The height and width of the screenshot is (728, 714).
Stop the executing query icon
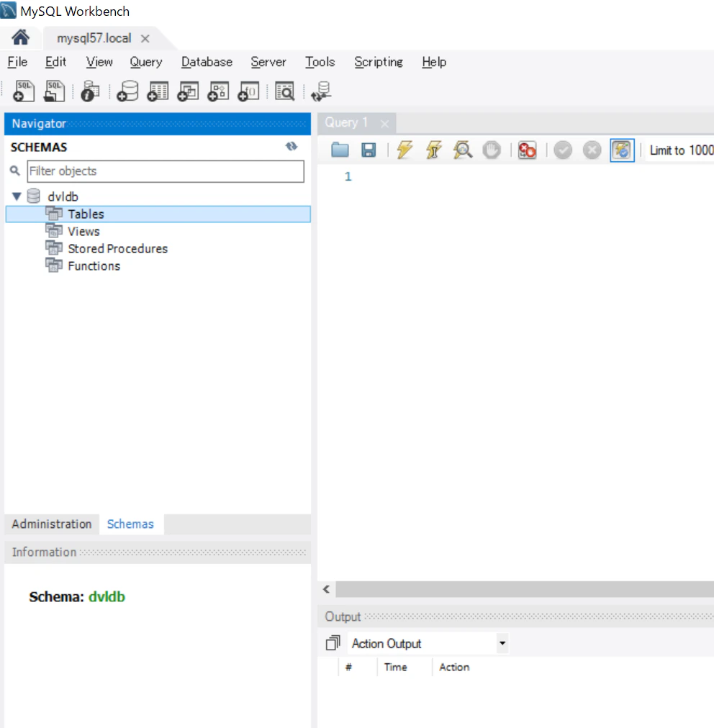[492, 150]
